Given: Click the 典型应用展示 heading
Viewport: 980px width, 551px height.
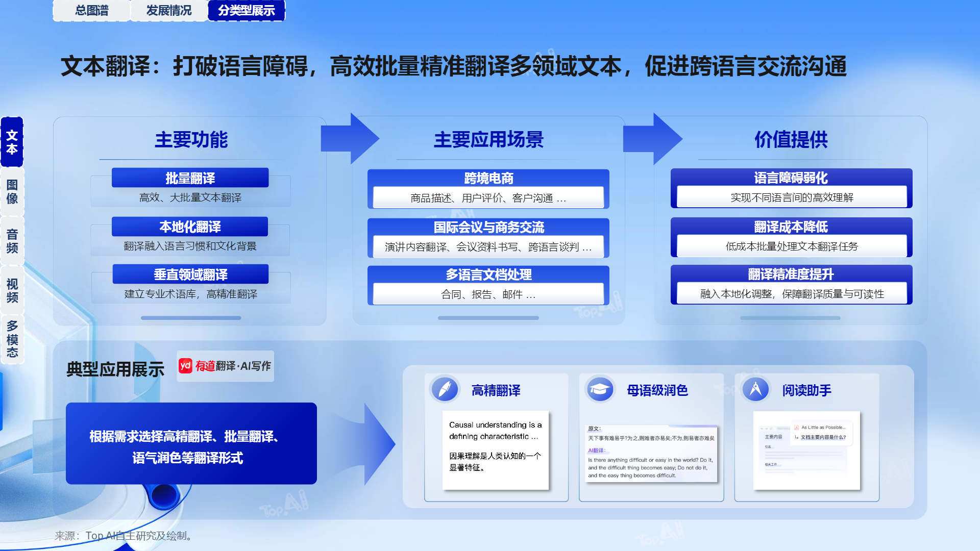Looking at the screenshot, I should [115, 369].
